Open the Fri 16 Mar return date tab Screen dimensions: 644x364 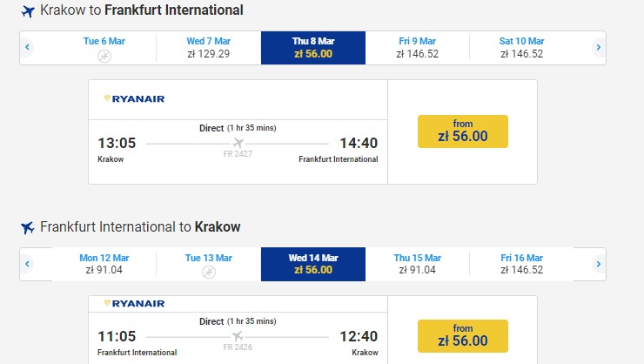point(521,264)
